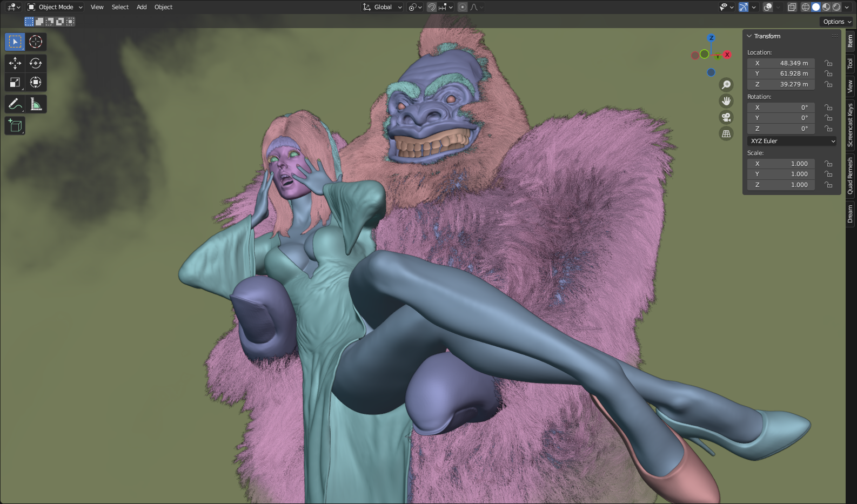The width and height of the screenshot is (857, 504).
Task: Pick the Scale tool
Action: click(x=15, y=83)
